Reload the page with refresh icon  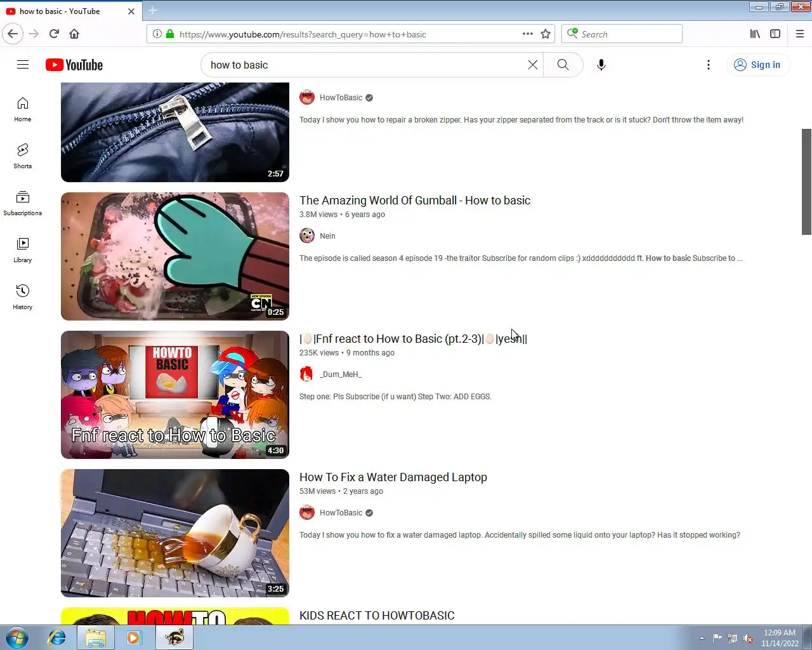(x=54, y=34)
